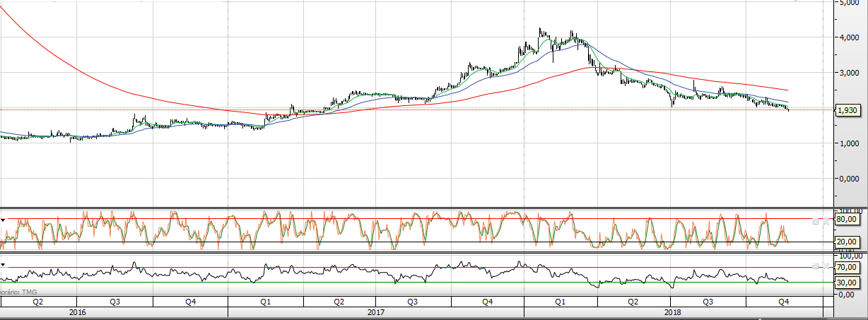The width and height of the screenshot is (868, 320).
Task: Maximize the stochastic indicator panel
Action: 816,221
